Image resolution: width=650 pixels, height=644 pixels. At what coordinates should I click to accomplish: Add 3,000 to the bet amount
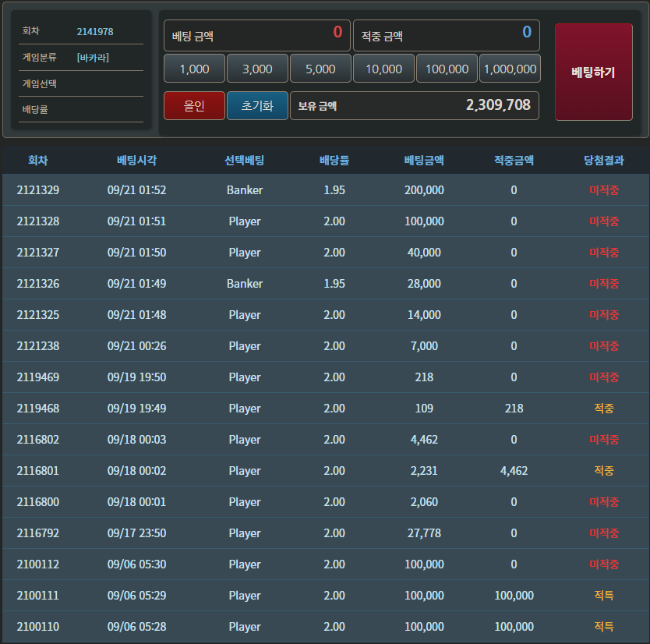click(257, 69)
